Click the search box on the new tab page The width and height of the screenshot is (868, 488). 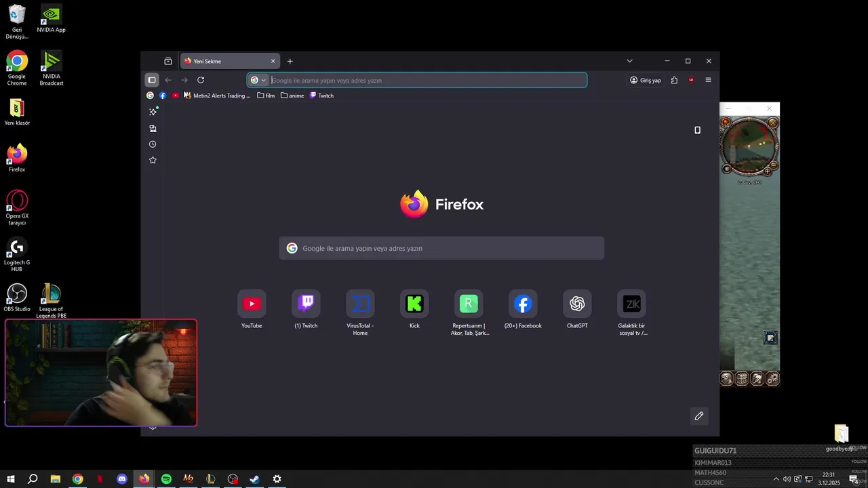441,248
